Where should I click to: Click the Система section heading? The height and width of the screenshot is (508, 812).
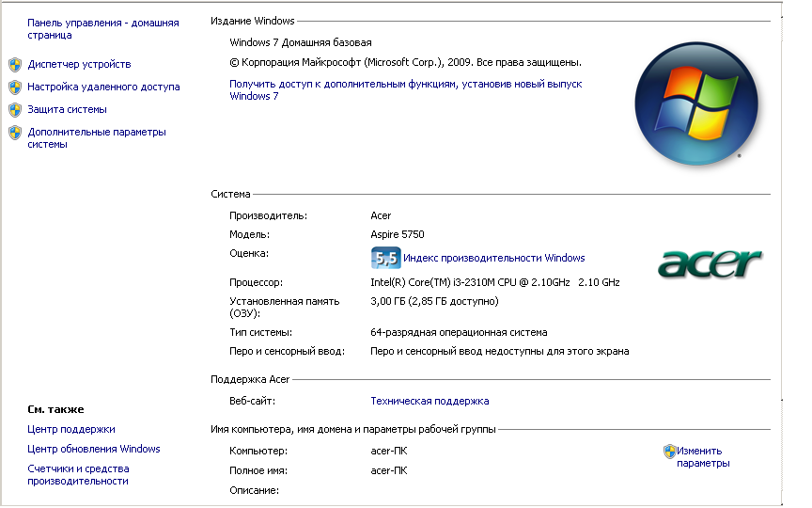230,194
